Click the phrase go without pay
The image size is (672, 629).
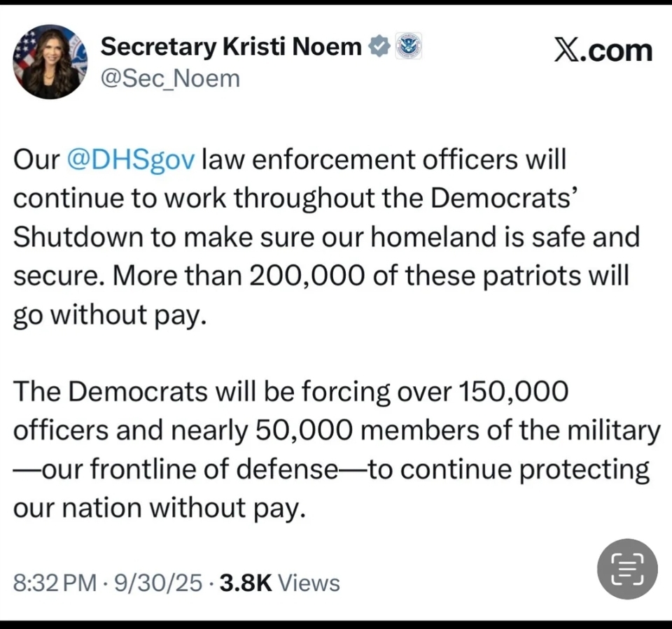(x=110, y=314)
